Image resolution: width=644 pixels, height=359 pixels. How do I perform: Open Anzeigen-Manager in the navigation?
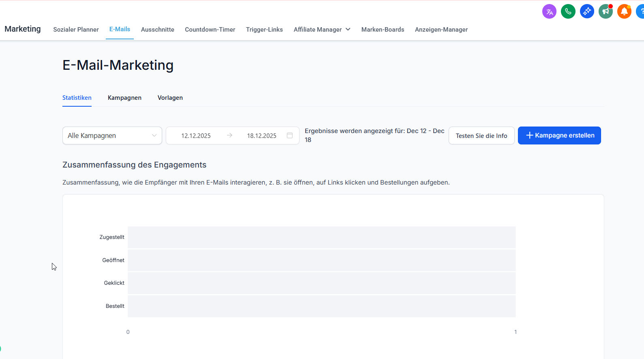(441, 30)
